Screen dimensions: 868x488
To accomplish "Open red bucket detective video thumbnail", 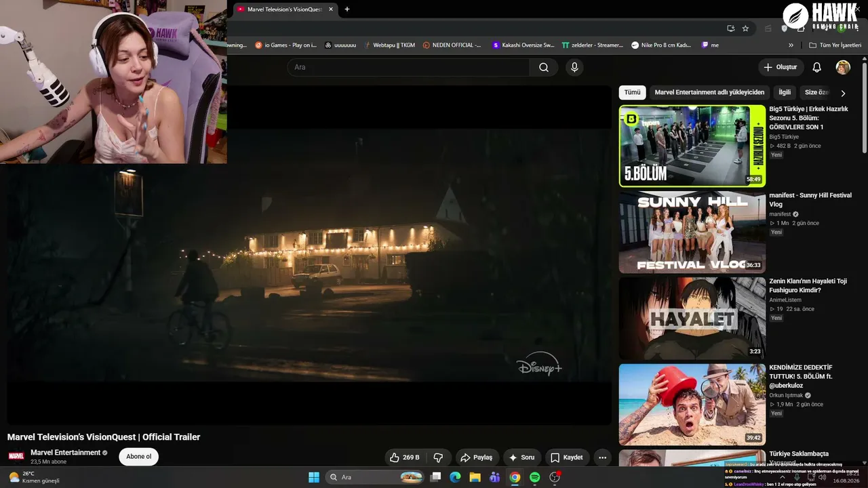I will (x=692, y=404).
